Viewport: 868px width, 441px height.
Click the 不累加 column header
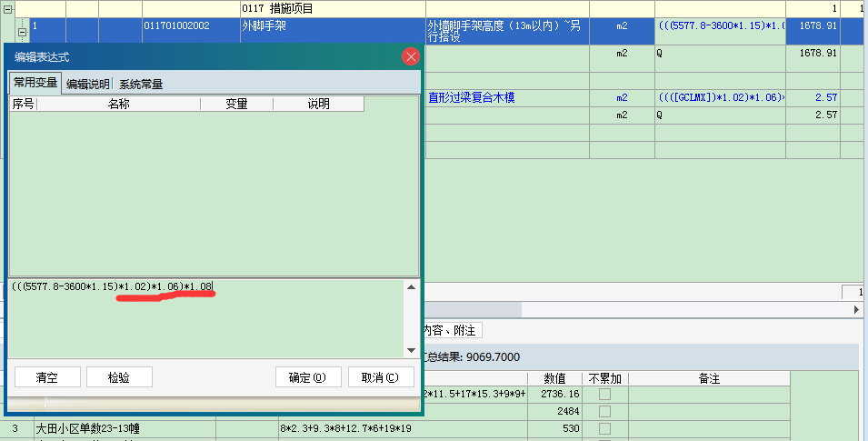pyautogui.click(x=605, y=378)
